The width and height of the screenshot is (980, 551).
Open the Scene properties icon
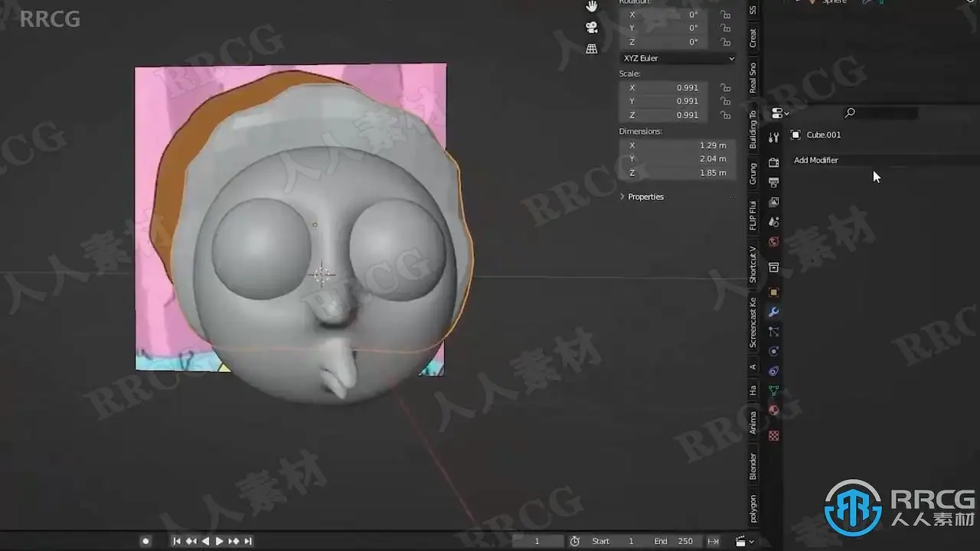coord(773,222)
